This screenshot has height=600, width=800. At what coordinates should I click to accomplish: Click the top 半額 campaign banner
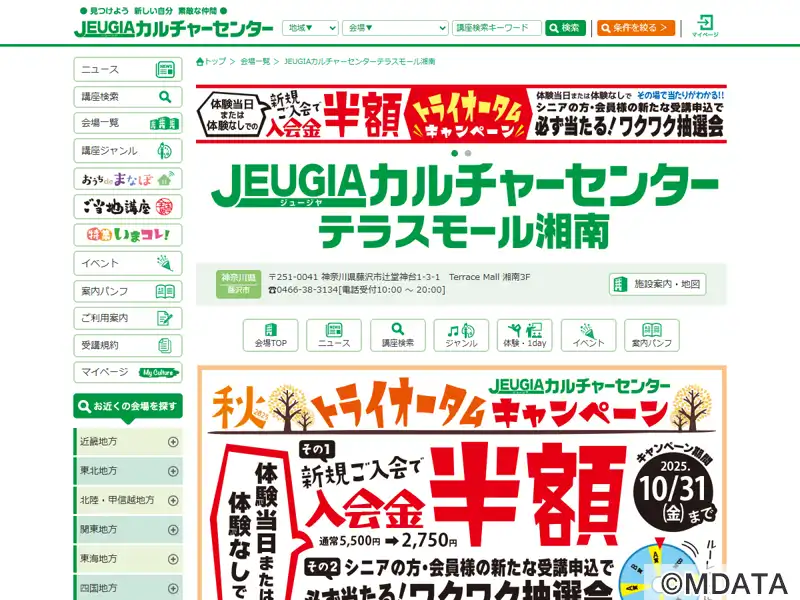461,114
